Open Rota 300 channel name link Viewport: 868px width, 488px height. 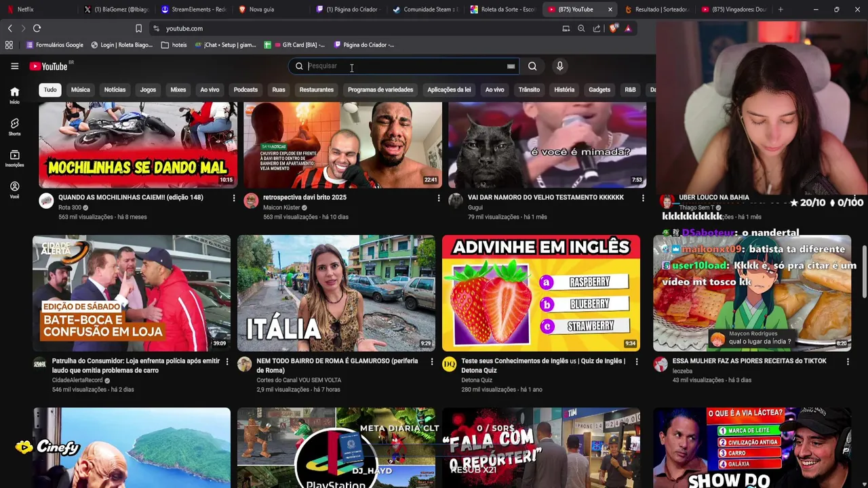(x=70, y=207)
